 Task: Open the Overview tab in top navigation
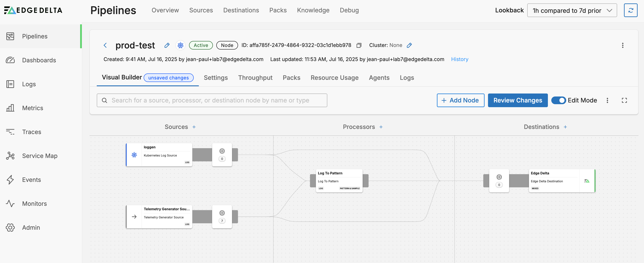(165, 10)
